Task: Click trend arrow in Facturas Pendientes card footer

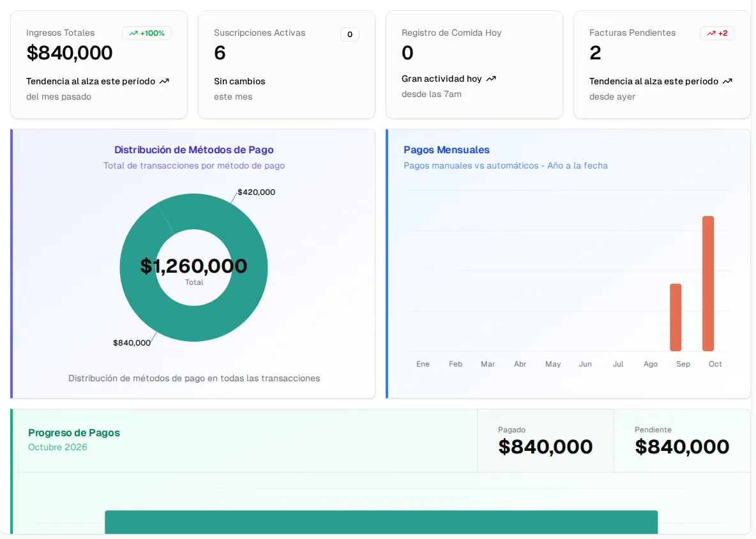Action: 727,81
